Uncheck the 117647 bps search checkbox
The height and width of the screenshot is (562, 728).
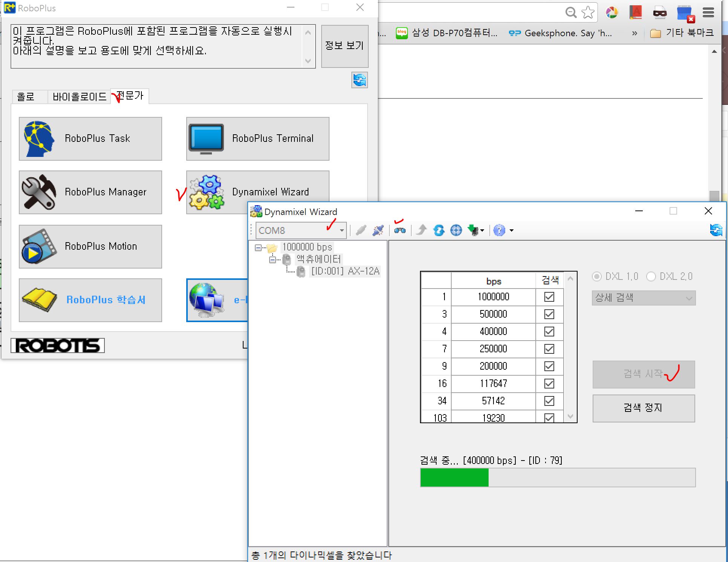[549, 384]
